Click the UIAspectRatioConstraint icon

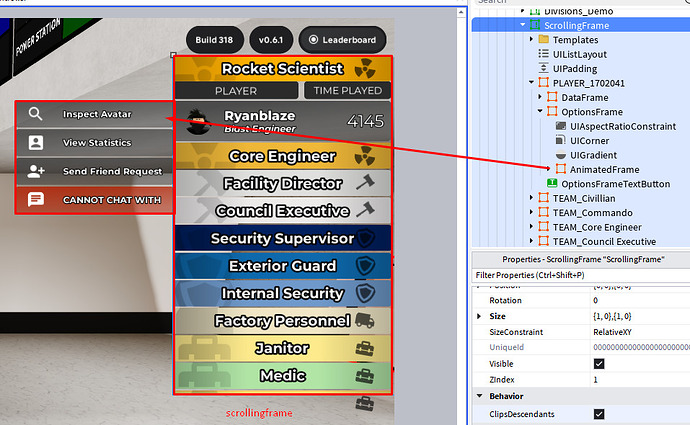coord(561,126)
